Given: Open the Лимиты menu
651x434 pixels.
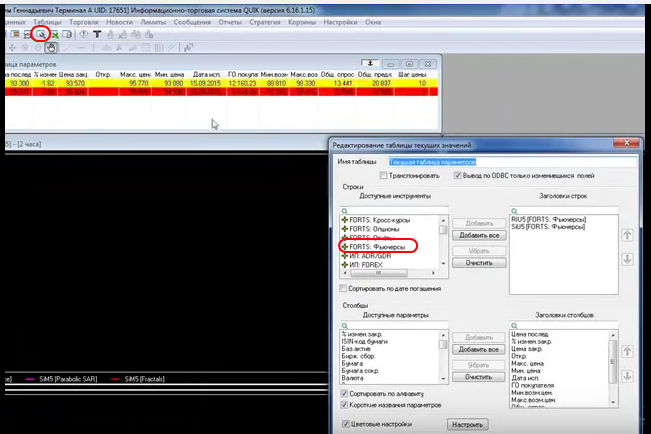Looking at the screenshot, I should [x=153, y=22].
